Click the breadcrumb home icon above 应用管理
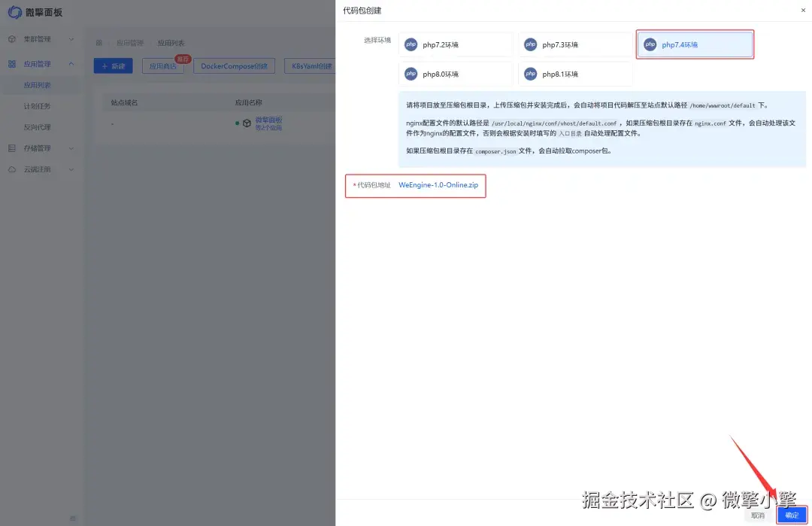 [x=98, y=43]
